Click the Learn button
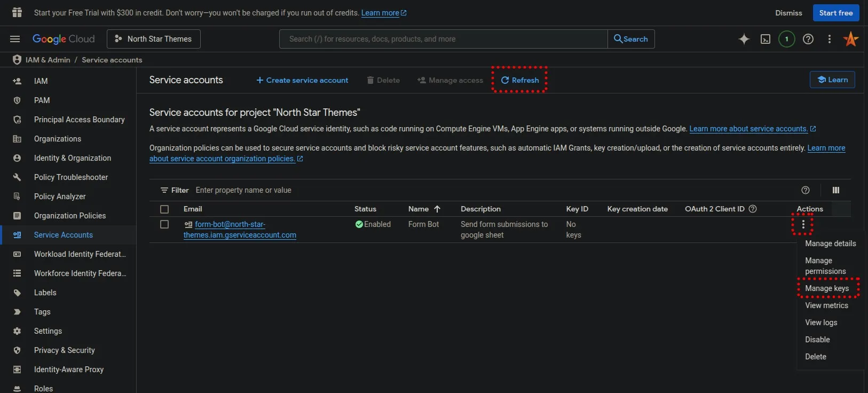 pyautogui.click(x=832, y=80)
